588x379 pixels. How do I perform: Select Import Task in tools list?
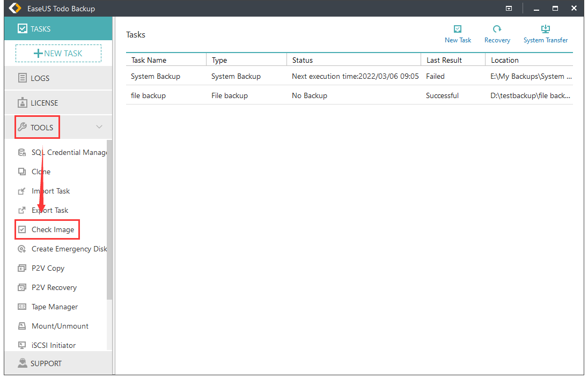pyautogui.click(x=50, y=191)
